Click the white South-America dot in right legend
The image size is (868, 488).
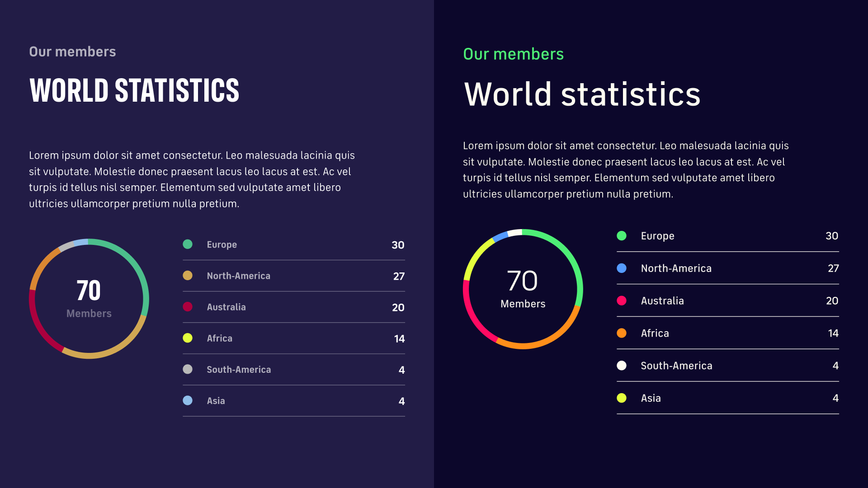(x=622, y=366)
